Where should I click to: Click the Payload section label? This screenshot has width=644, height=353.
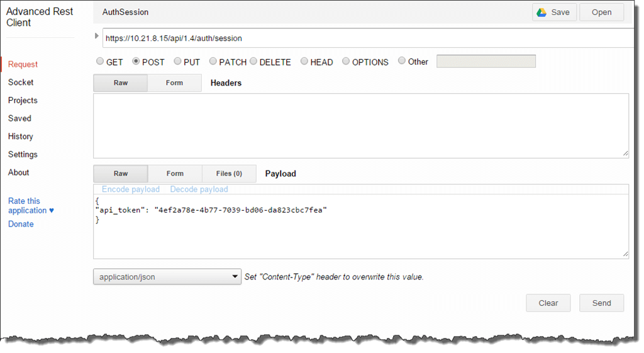280,174
